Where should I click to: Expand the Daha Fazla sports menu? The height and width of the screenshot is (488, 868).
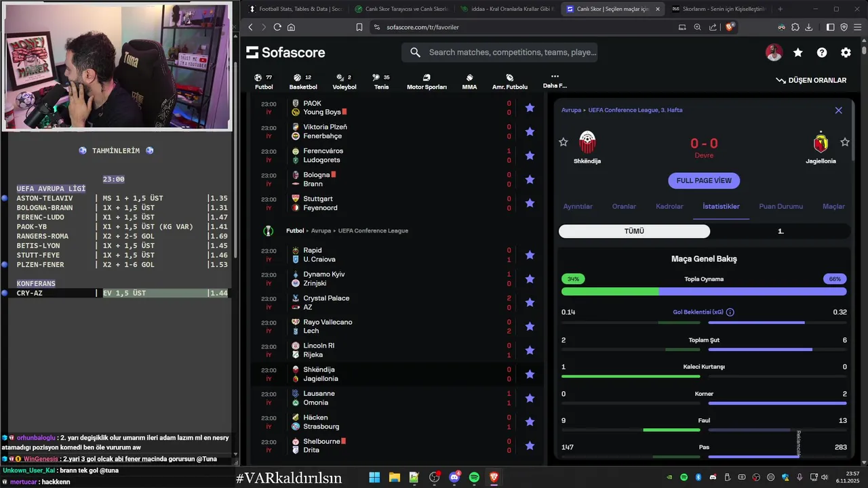point(555,81)
